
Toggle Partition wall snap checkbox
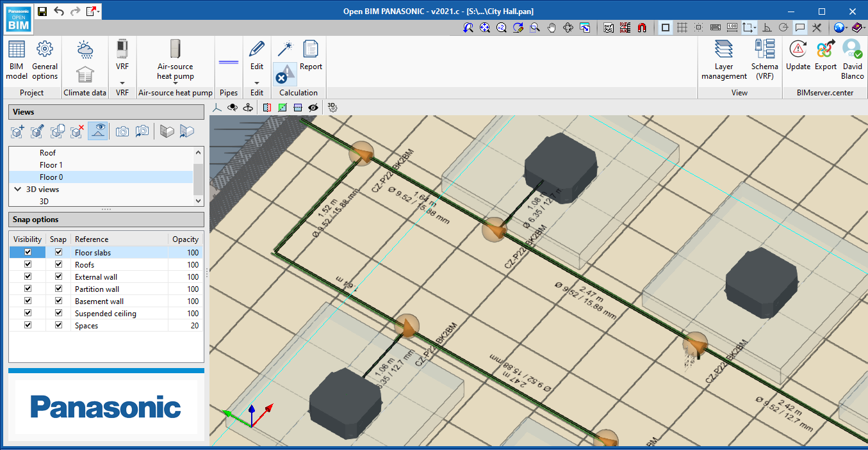click(x=59, y=289)
